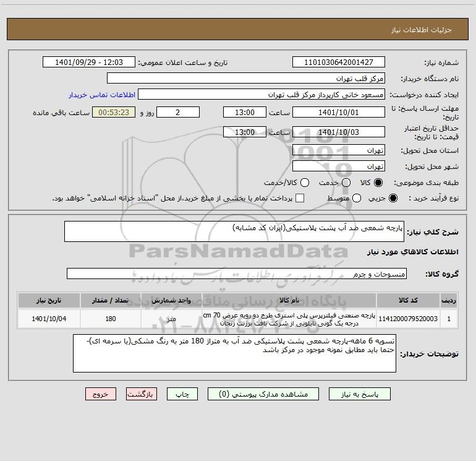Click the row number 1 cell
Viewport: 476px width, 461px height.
tap(449, 319)
